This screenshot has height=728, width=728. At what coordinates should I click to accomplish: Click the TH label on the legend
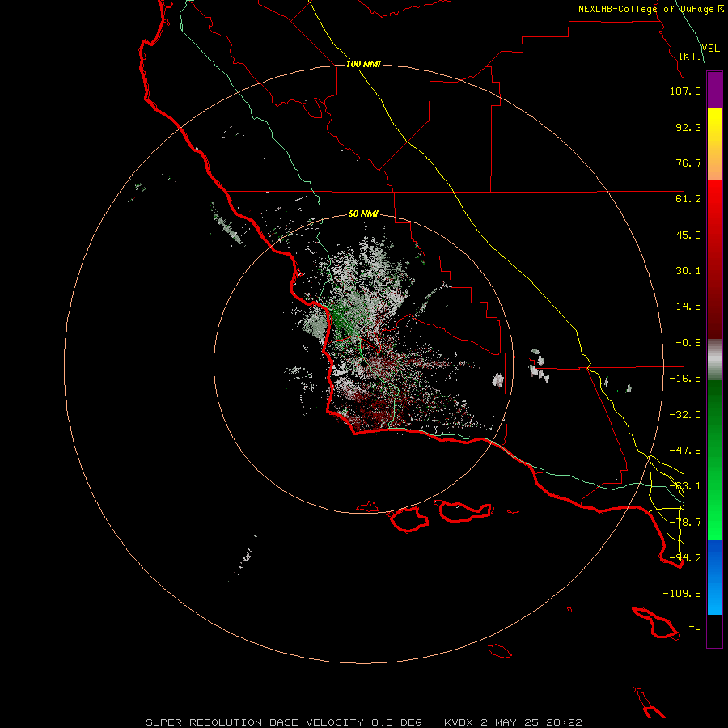(695, 630)
